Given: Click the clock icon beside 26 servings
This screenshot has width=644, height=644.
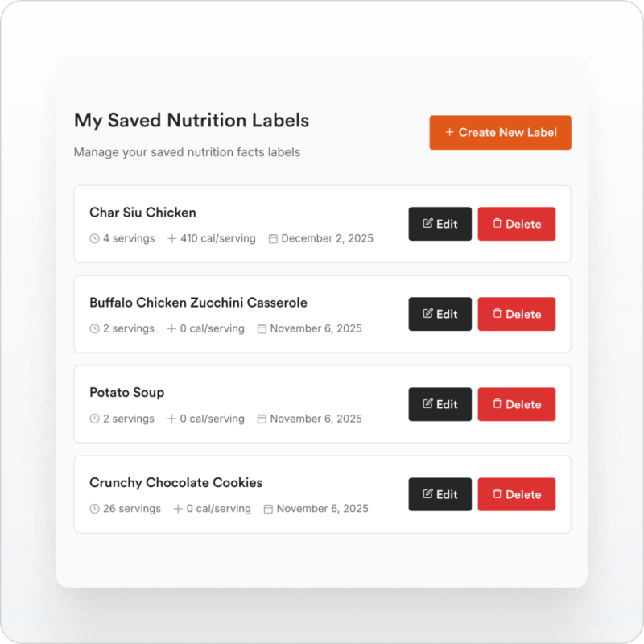Looking at the screenshot, I should 94,509.
